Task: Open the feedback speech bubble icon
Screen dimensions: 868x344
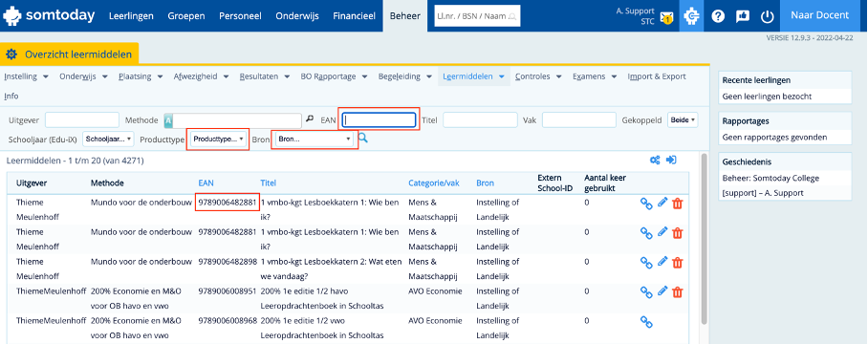Action: [743, 16]
